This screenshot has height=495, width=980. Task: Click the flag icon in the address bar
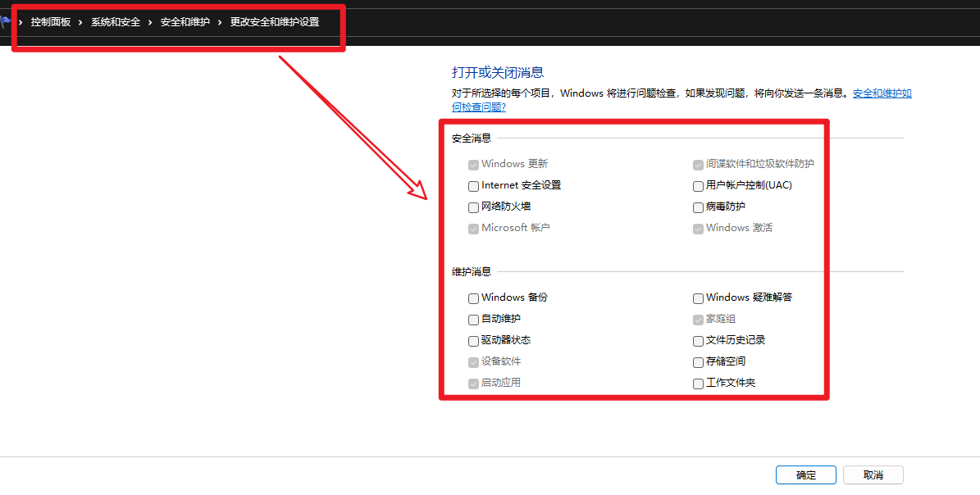[x=6, y=22]
